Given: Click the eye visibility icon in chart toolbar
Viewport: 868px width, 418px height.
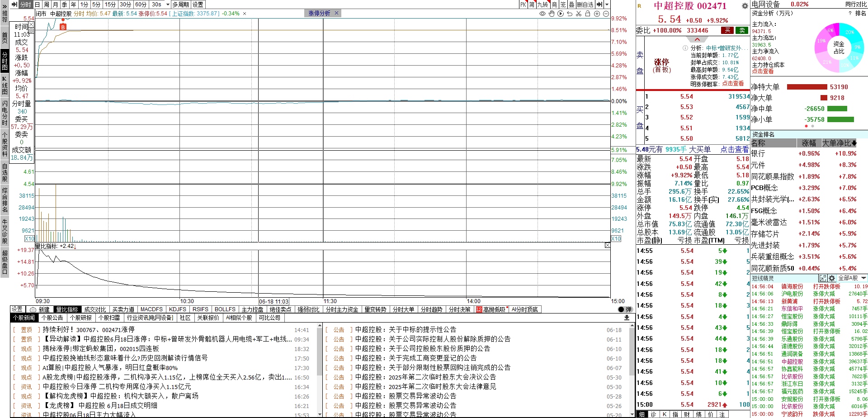Looking at the screenshot, I should tap(542, 14).
